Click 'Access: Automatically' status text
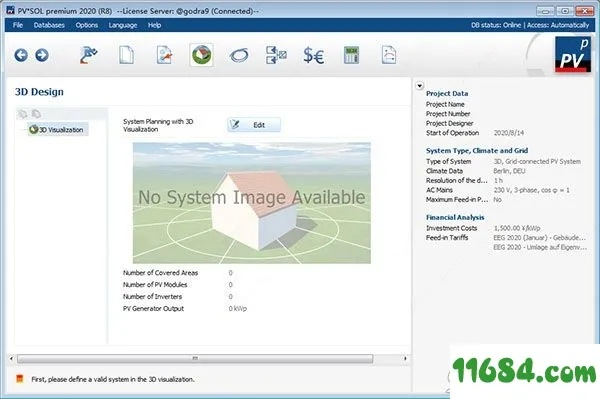Image resolution: width=600 pixels, height=399 pixels. click(558, 25)
